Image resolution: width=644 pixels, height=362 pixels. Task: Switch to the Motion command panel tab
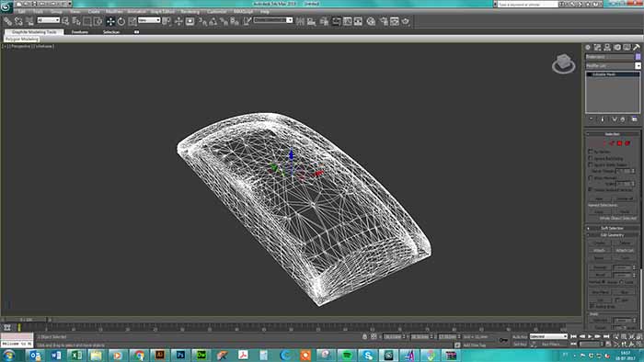617,47
